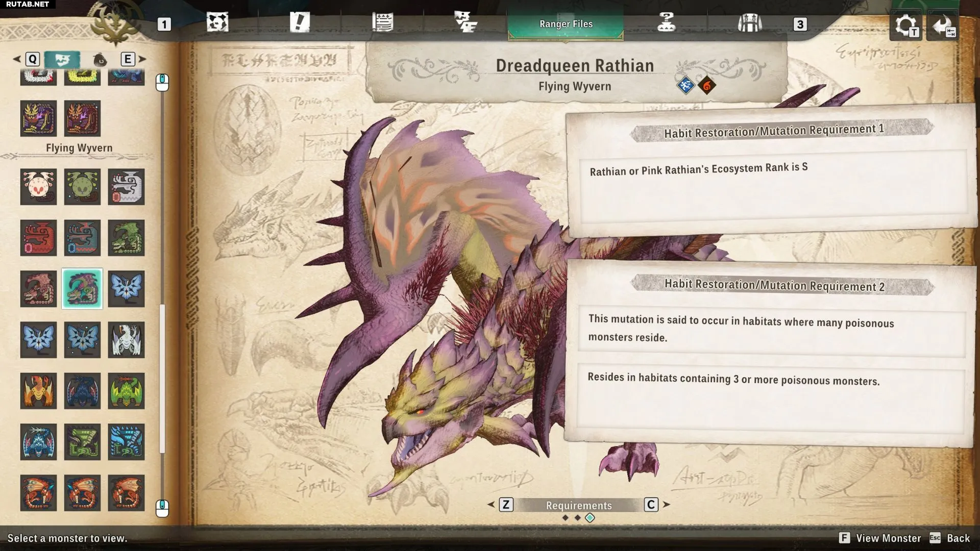The image size is (980, 551).
Task: Switch to the egg category tab
Action: point(101,60)
